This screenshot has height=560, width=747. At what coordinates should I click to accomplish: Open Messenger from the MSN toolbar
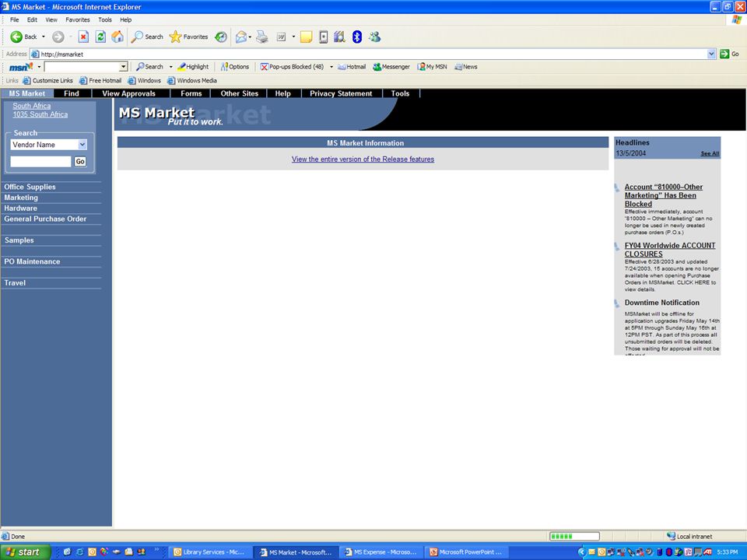coord(391,67)
